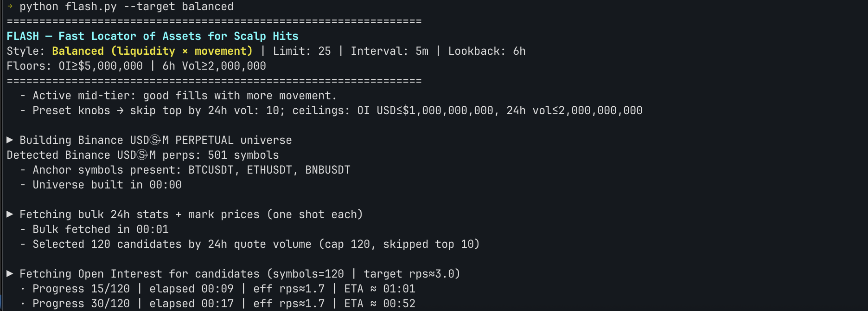The width and height of the screenshot is (868, 311).
Task: Click the prompt arrow before python command
Action: [10, 6]
